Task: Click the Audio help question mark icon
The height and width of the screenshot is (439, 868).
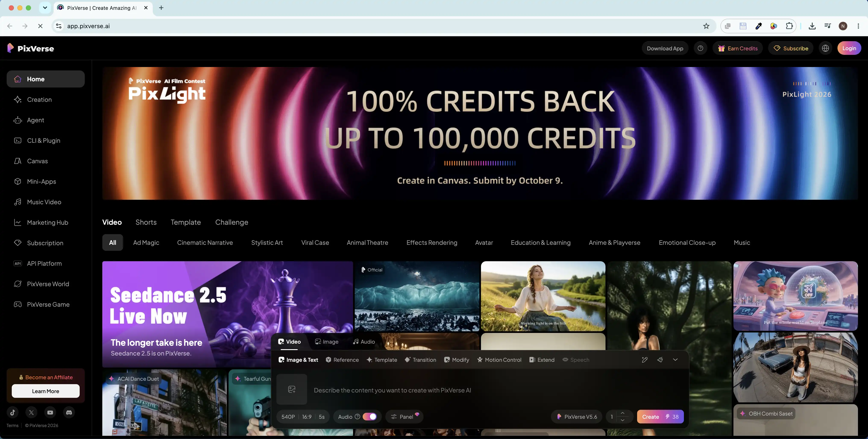Action: [x=358, y=416]
